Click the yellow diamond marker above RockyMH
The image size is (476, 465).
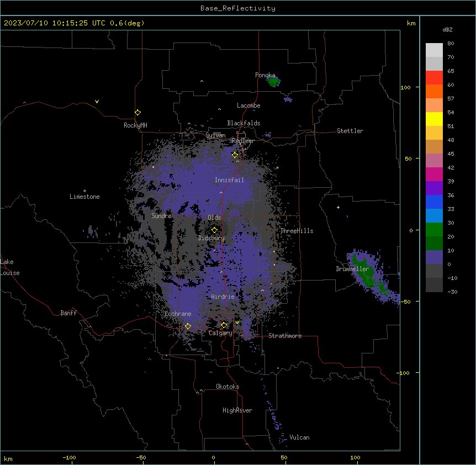(x=138, y=113)
